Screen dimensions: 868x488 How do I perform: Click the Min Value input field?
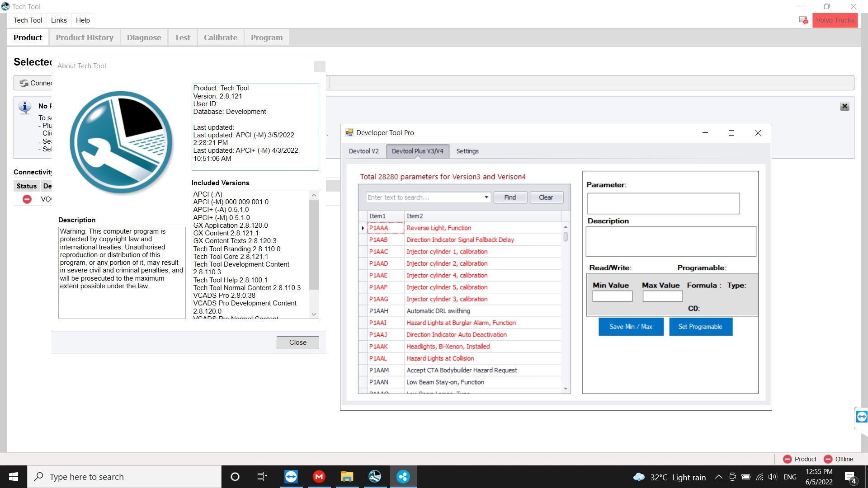612,296
